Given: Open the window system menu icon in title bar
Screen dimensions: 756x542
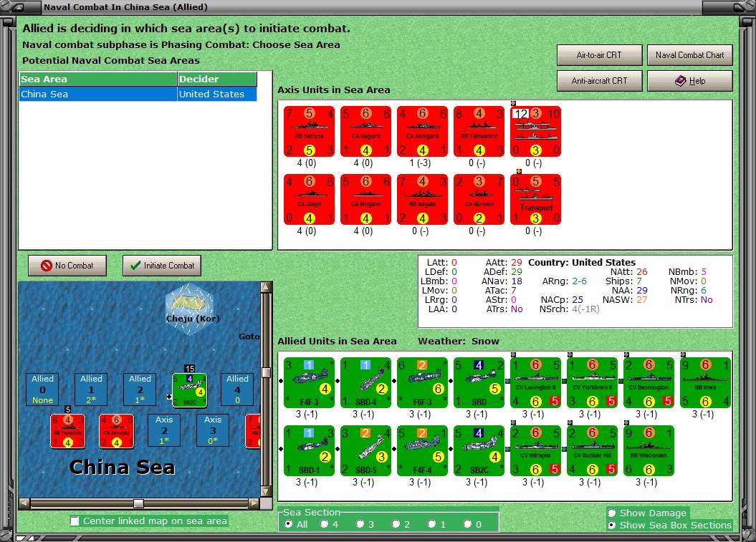Looking at the screenshot, I should coord(18,6).
